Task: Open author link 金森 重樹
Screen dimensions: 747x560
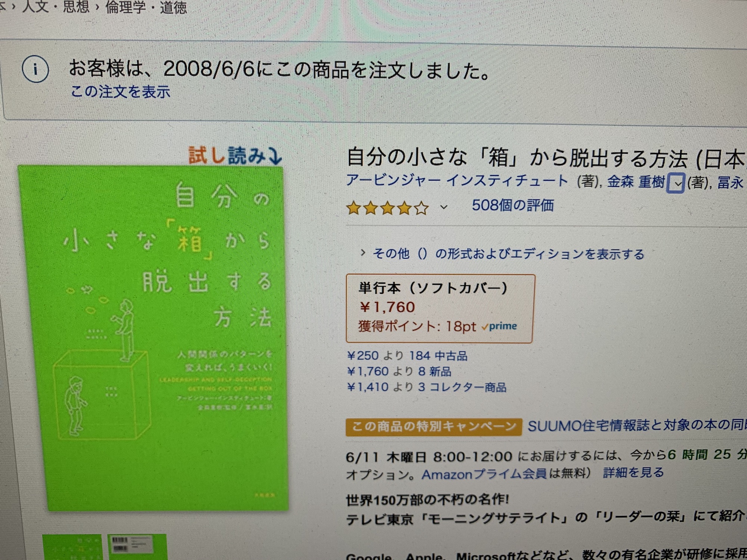Action: (x=636, y=182)
